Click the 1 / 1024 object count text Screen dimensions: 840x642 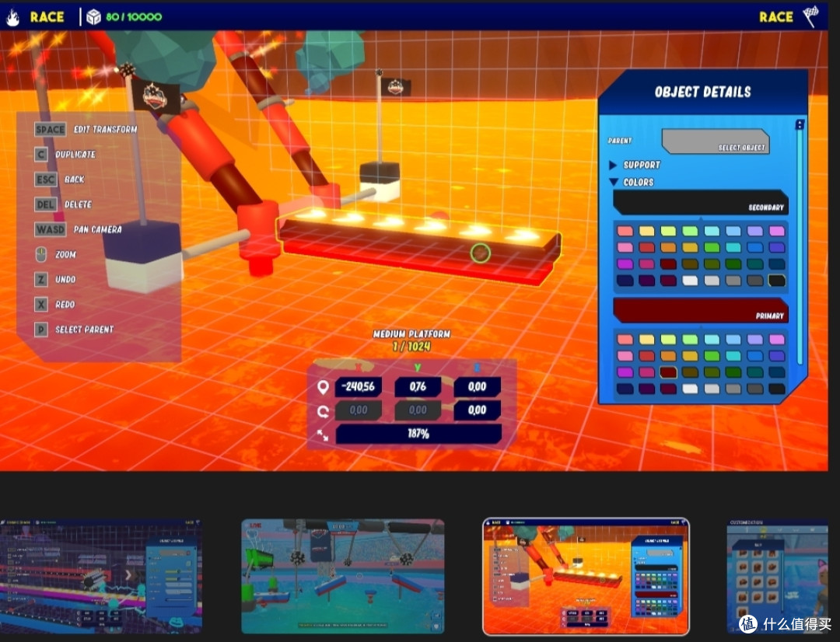[x=411, y=347]
